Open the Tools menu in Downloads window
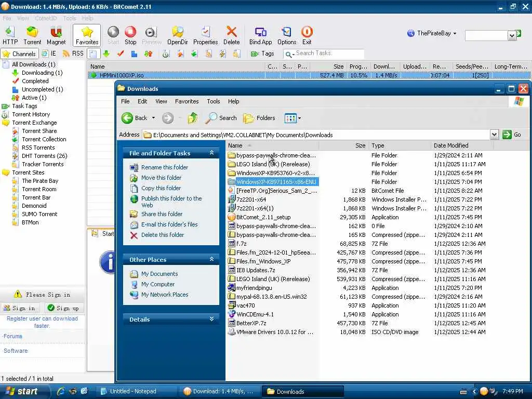The image size is (532, 399). [x=214, y=101]
